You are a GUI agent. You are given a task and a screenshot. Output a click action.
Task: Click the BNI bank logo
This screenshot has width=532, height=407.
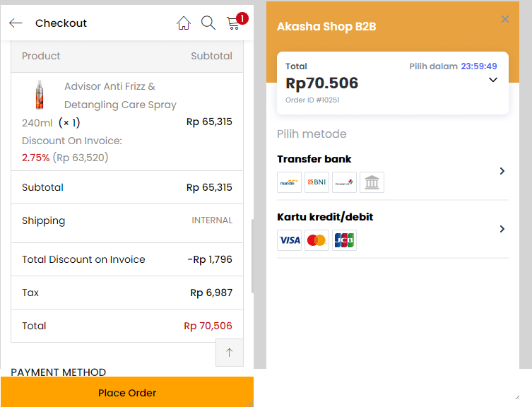click(317, 182)
